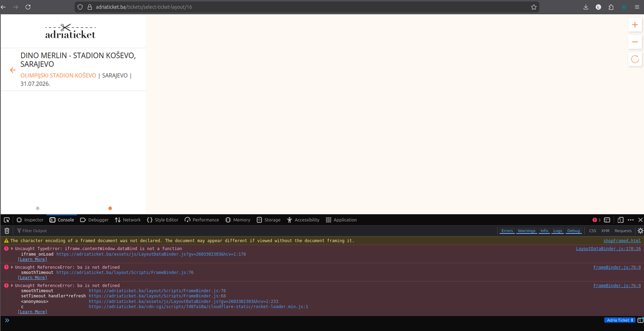Toggle the Logs console filter
The image size is (644, 331).
point(557,231)
